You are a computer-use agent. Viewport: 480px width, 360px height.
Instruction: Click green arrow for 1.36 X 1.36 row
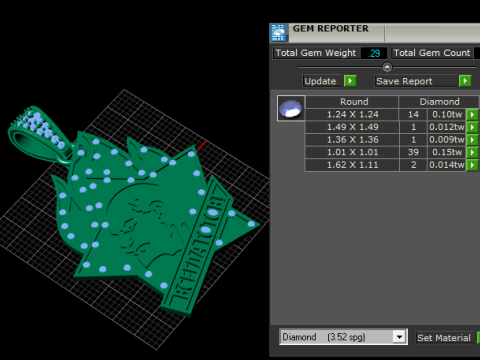[472, 140]
